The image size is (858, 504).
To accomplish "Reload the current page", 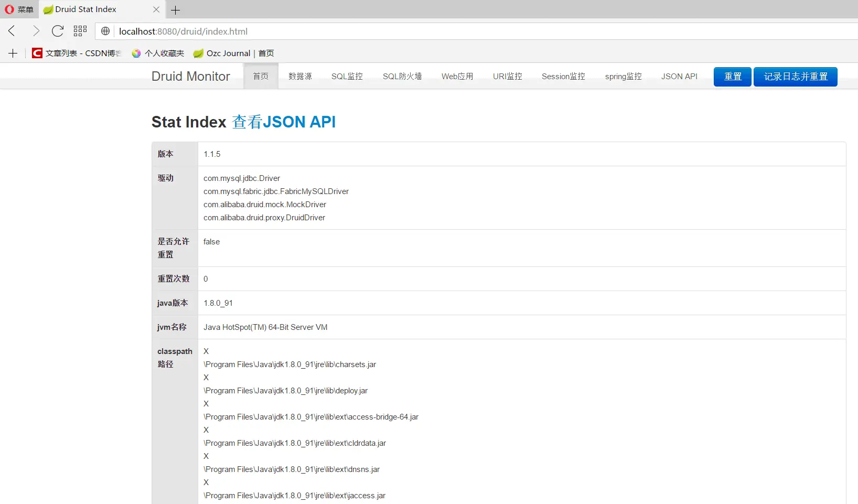I will [58, 31].
